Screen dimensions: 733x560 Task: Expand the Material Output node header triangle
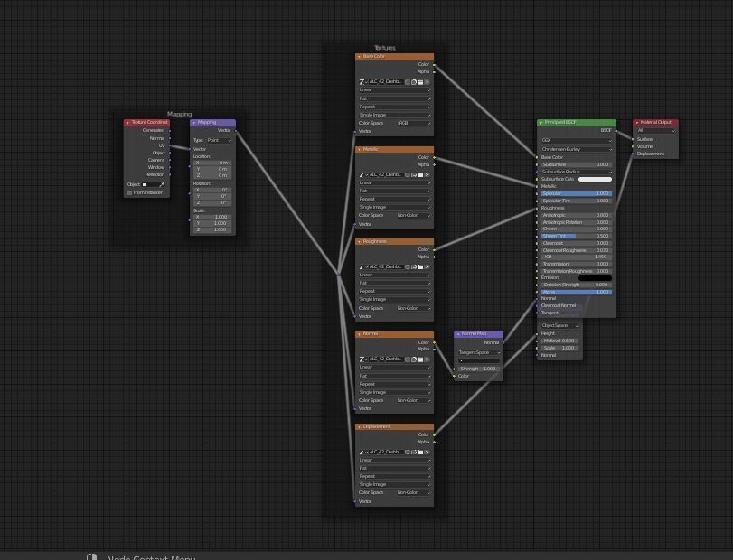click(636, 122)
